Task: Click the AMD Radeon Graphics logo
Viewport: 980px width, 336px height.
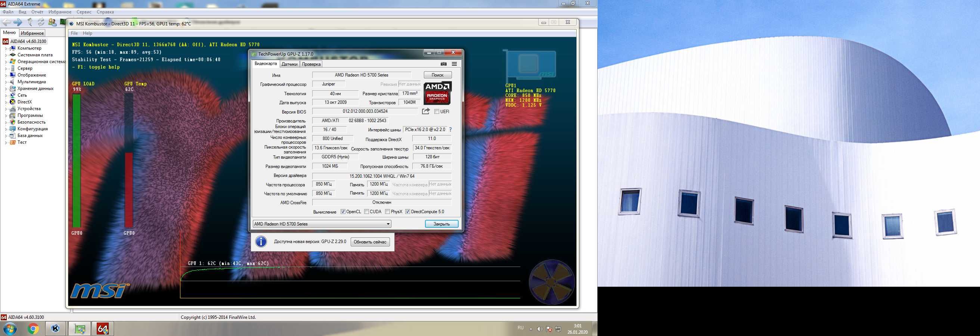Action: coord(437,93)
